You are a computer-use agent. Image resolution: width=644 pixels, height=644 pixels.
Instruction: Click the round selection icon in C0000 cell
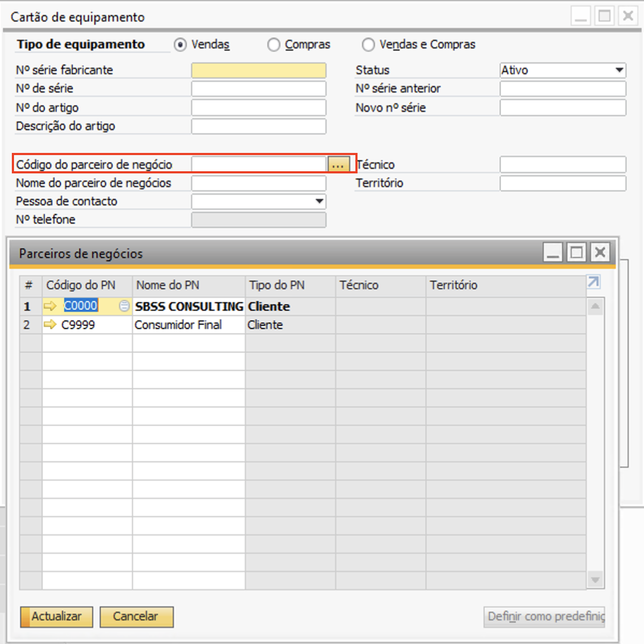click(x=124, y=306)
